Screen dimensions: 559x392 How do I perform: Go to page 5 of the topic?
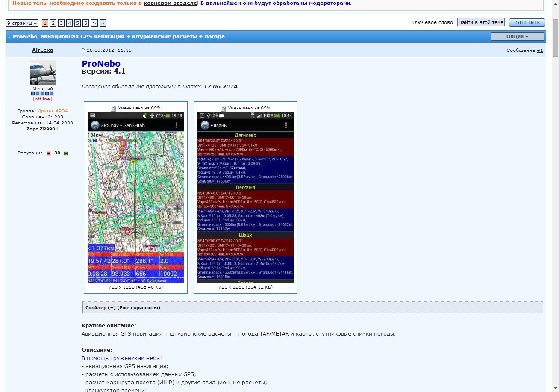(77, 23)
